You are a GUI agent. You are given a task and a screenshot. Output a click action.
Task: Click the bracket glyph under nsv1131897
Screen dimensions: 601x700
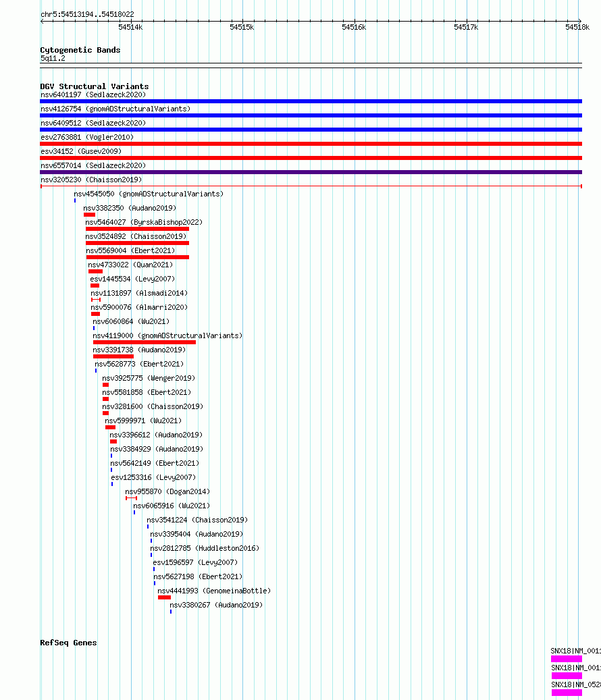pos(96,300)
